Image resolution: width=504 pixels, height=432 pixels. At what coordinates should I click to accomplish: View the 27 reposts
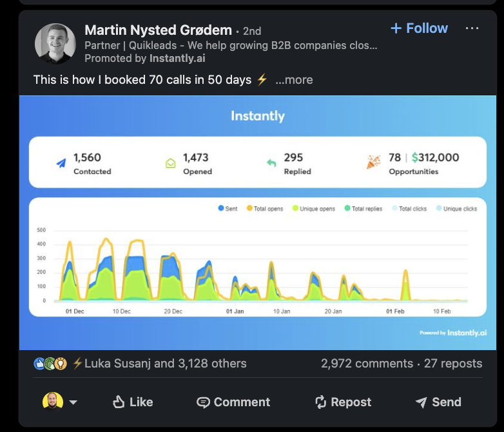[x=453, y=364]
